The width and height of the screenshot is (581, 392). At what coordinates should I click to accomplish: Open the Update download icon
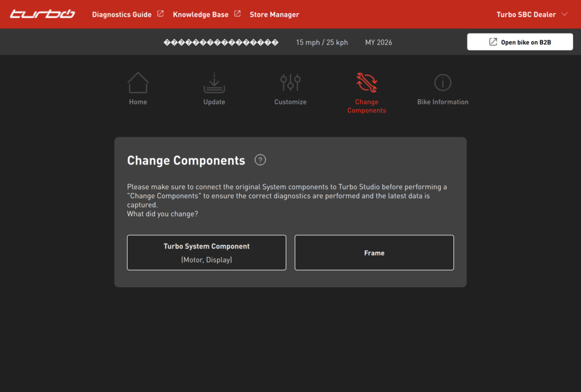[x=214, y=83]
